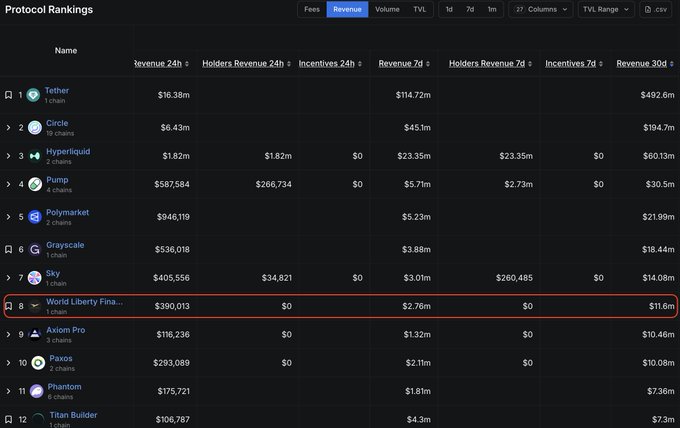Click the Grayscale logo icon
The width and height of the screenshot is (680, 428).
[35, 249]
